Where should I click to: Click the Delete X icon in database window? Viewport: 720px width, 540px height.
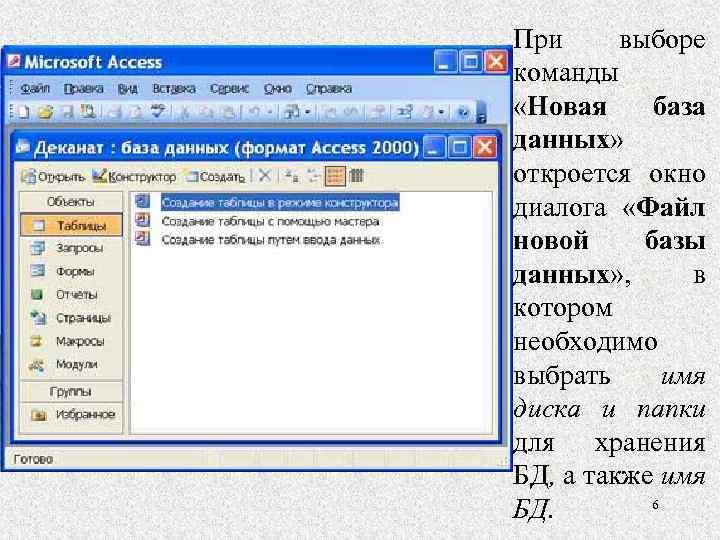(x=264, y=175)
